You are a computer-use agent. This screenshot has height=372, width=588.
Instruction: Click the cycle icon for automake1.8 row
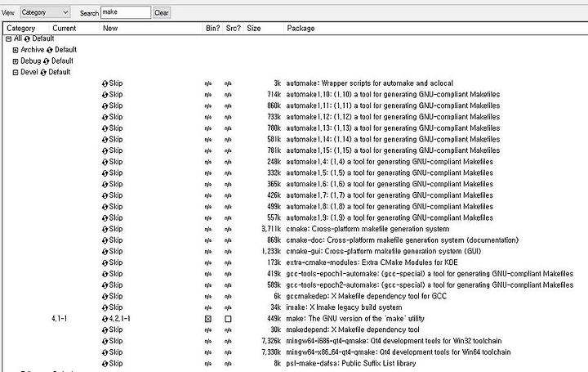coord(105,207)
